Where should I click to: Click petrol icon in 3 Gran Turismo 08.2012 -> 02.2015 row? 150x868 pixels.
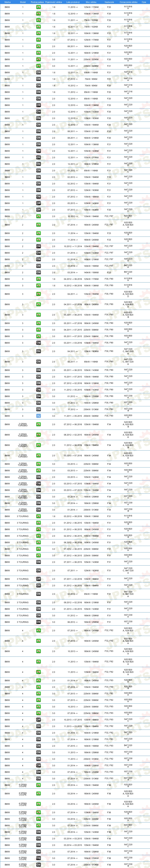(x=38, y=435)
